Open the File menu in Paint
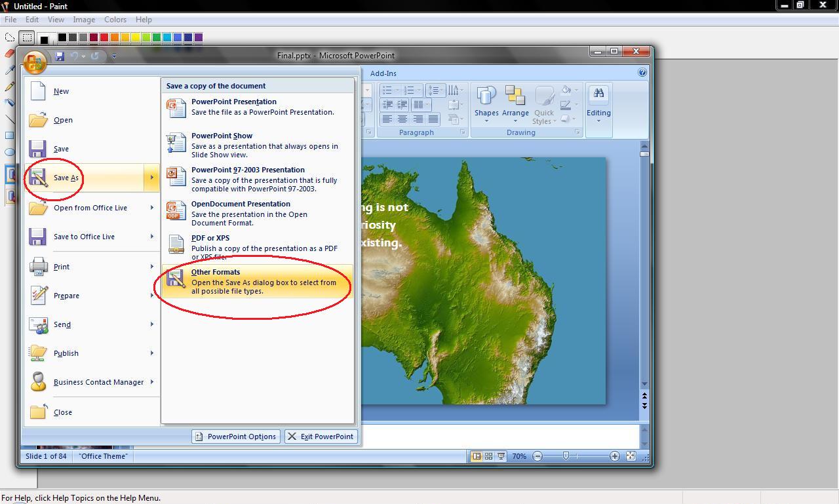The image size is (839, 504). coord(10,20)
